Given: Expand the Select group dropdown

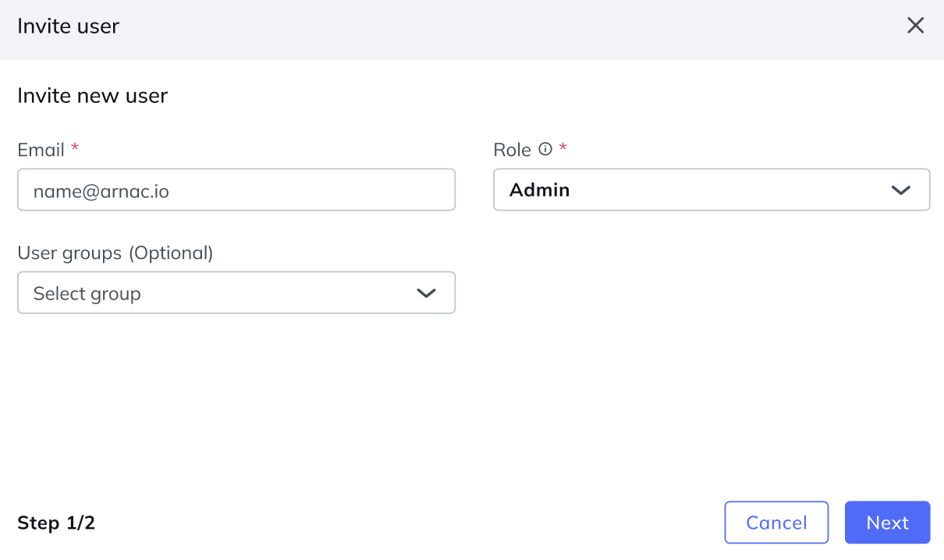Looking at the screenshot, I should tap(236, 292).
